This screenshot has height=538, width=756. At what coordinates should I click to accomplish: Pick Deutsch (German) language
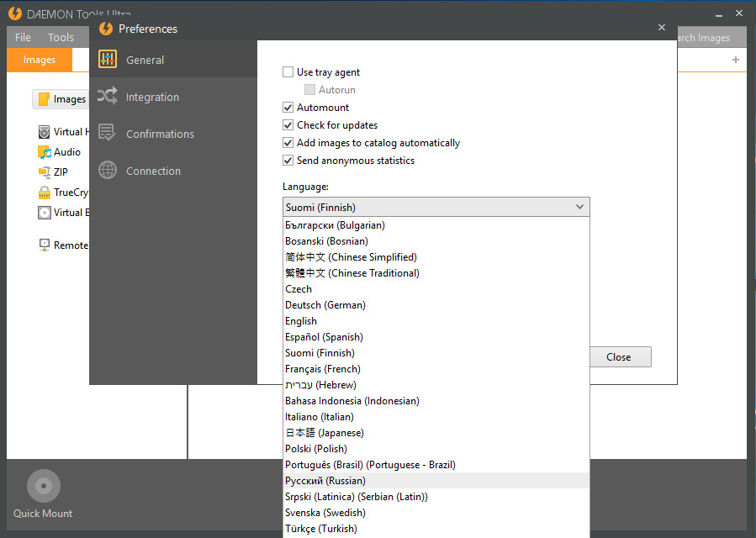point(436,304)
